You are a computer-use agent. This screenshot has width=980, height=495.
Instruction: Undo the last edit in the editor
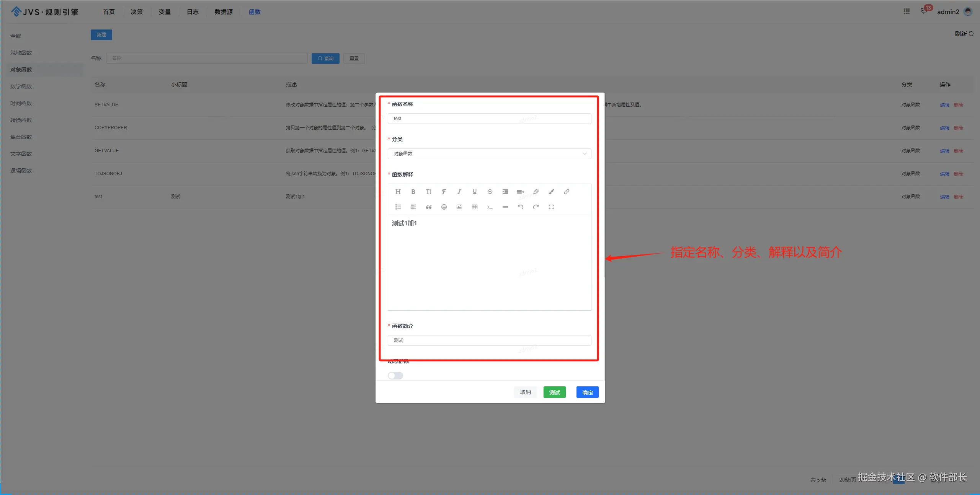[x=520, y=207]
